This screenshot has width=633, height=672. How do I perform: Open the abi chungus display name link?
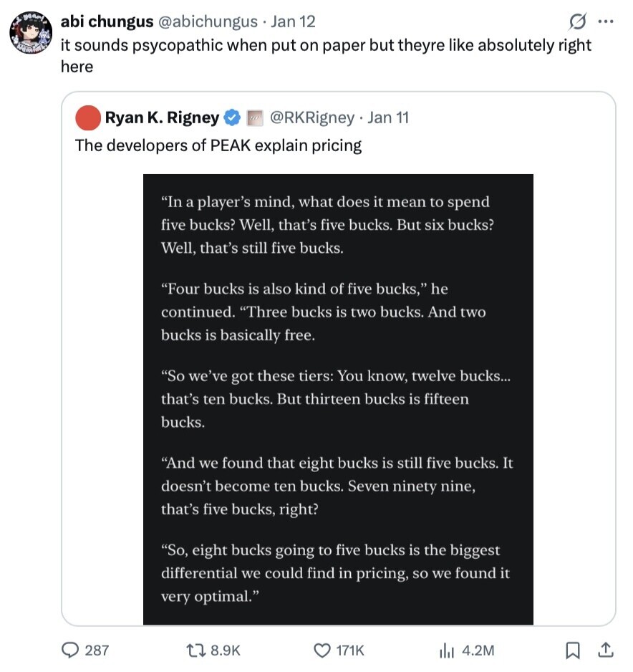coord(107,21)
